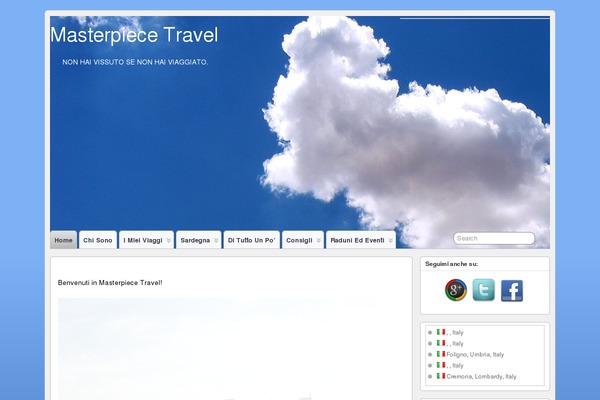Open the Consigli menu
600x400 pixels.
pyautogui.click(x=303, y=240)
